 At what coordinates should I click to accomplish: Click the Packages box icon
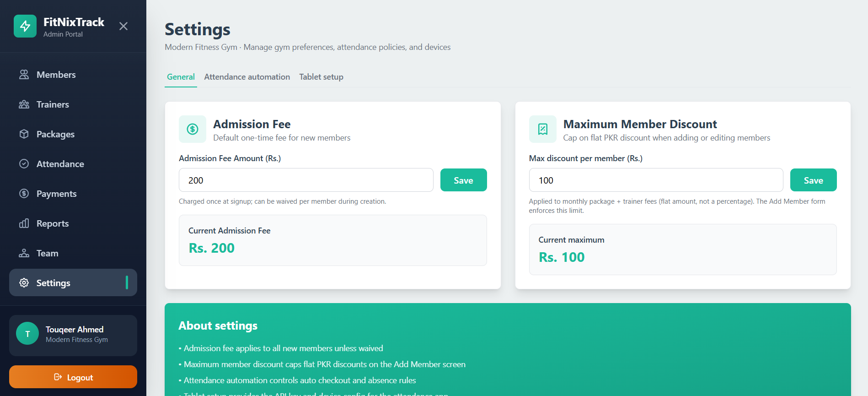pos(24,134)
